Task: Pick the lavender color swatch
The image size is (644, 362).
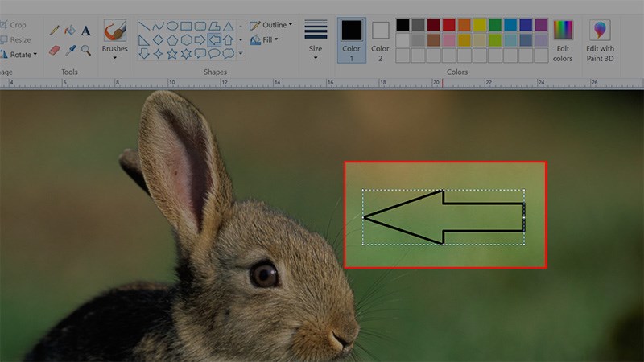Action: tap(541, 40)
